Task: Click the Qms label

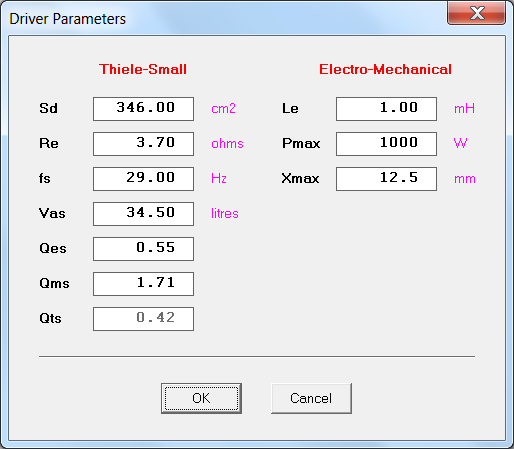Action: tap(54, 283)
